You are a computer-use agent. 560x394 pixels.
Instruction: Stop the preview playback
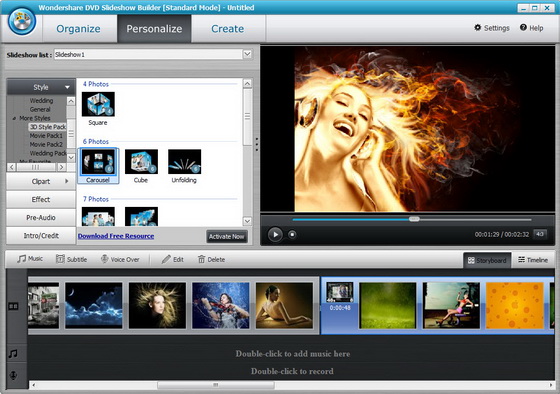point(292,235)
